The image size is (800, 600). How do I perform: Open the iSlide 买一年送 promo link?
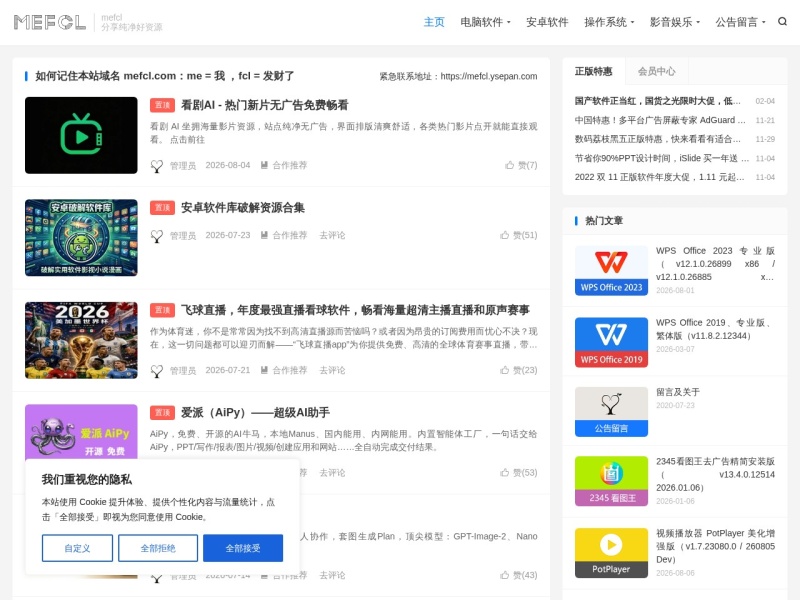(662, 158)
